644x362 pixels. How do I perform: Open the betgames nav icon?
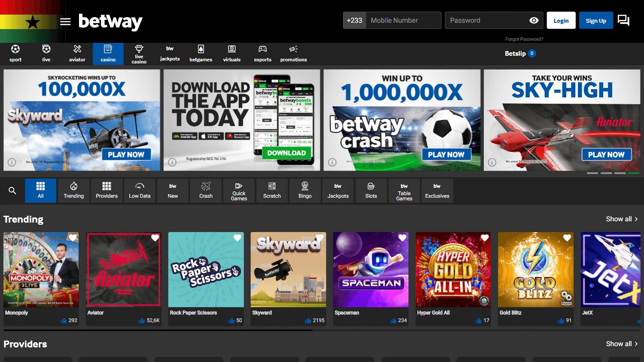pos(201,49)
